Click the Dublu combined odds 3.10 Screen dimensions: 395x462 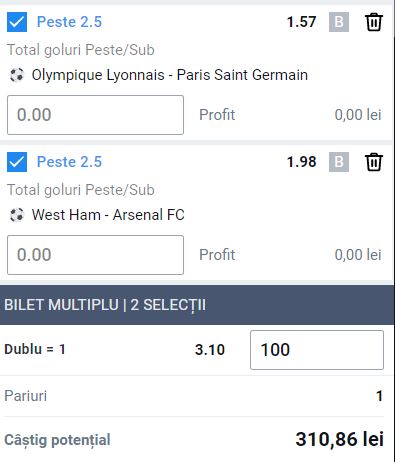tap(210, 350)
